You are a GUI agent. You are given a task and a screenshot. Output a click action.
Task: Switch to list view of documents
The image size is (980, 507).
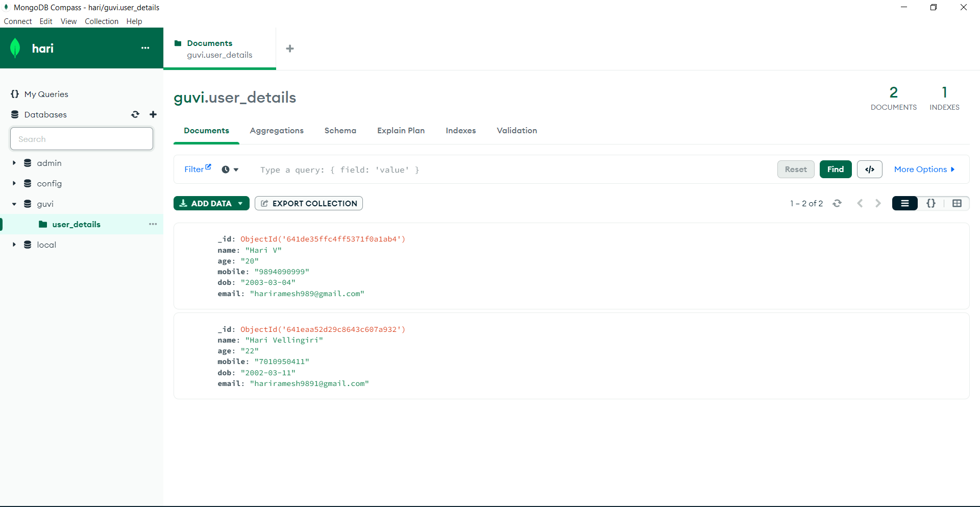click(904, 203)
